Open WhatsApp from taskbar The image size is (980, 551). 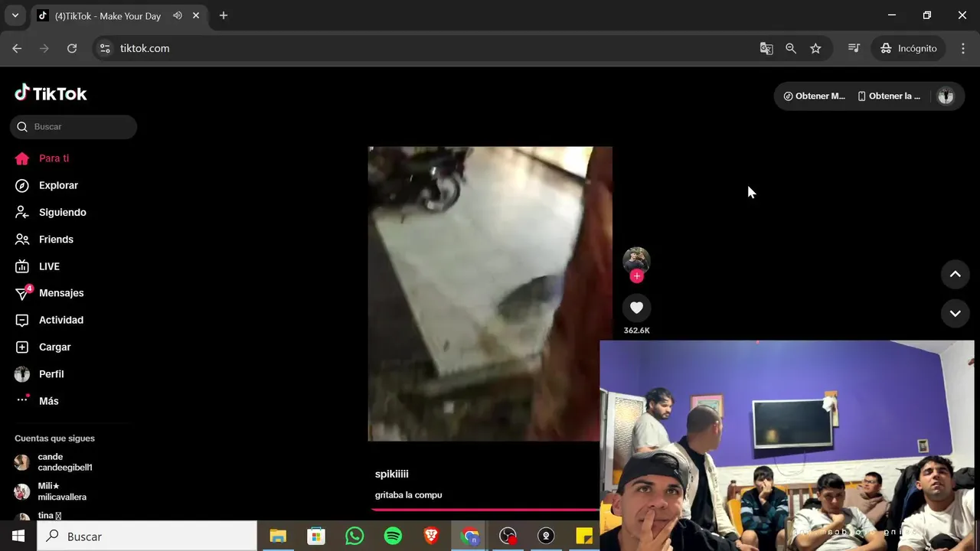354,536
